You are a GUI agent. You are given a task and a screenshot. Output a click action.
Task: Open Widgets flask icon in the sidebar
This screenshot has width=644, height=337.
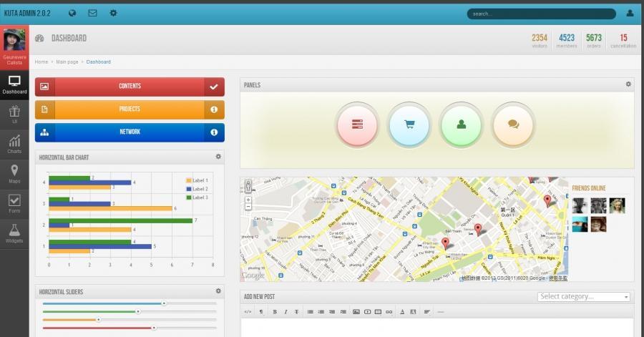(14, 234)
